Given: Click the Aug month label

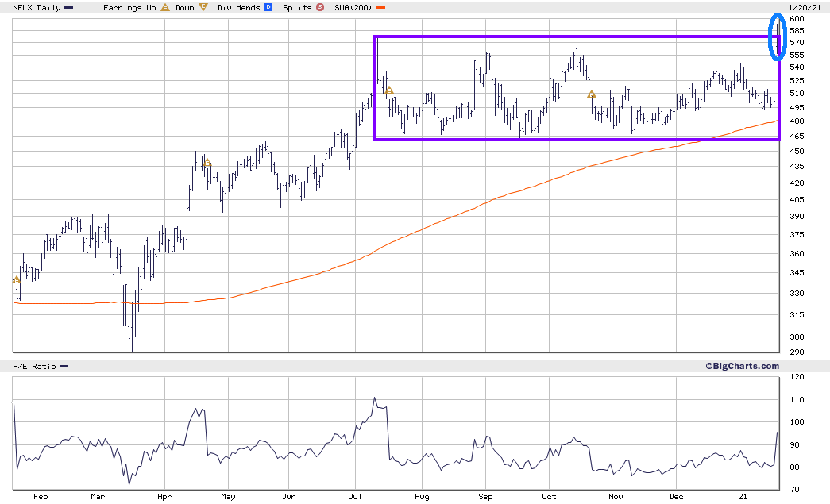Looking at the screenshot, I should (422, 497).
